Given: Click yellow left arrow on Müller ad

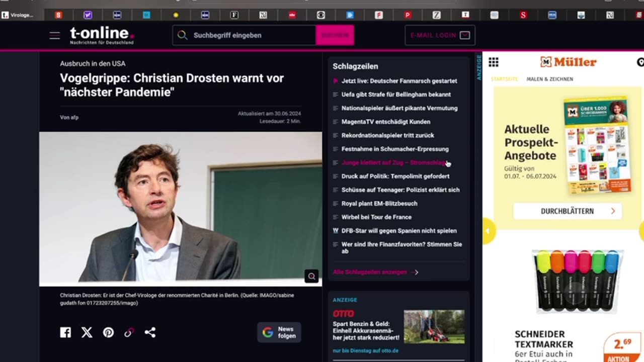Looking at the screenshot, I should pos(488,231).
